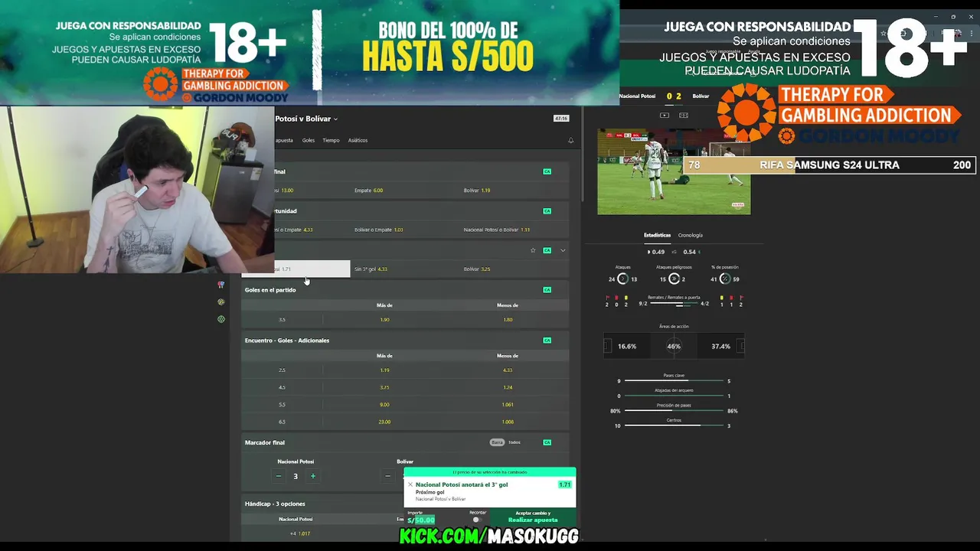Select live video stream icon
Viewport: 980px width, 551px height.
tap(665, 116)
